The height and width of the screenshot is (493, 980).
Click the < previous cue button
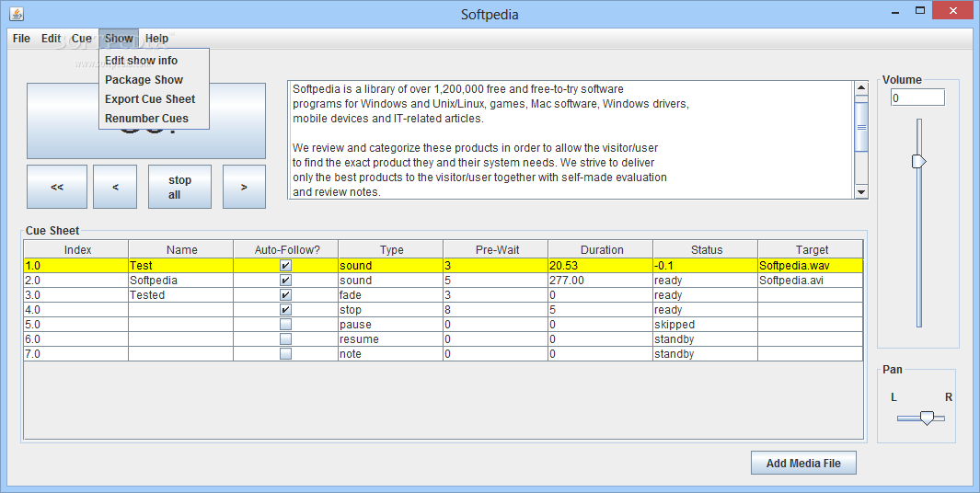coord(115,187)
